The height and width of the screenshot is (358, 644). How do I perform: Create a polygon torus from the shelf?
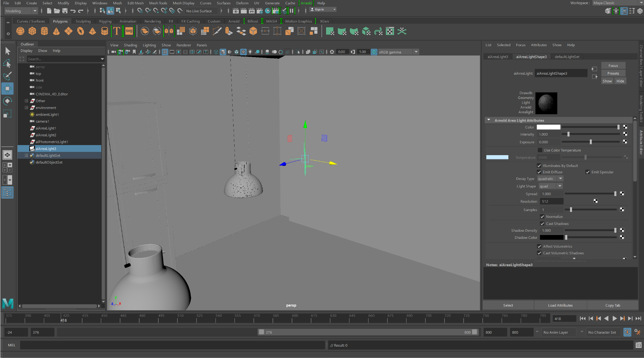click(80, 31)
